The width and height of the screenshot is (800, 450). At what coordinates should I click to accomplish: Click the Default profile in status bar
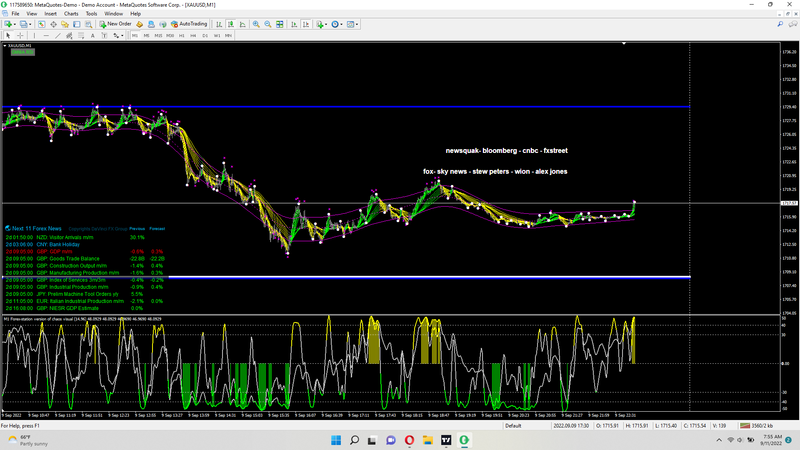(x=513, y=425)
